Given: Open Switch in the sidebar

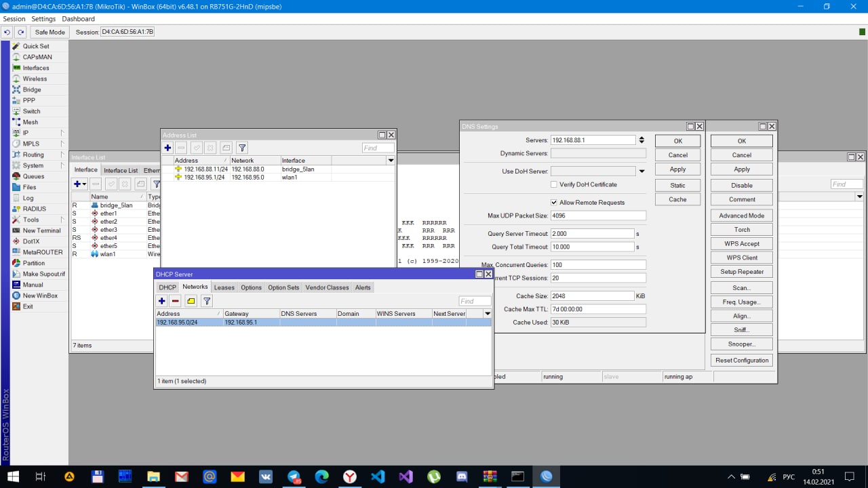Looking at the screenshot, I should pos(32,111).
